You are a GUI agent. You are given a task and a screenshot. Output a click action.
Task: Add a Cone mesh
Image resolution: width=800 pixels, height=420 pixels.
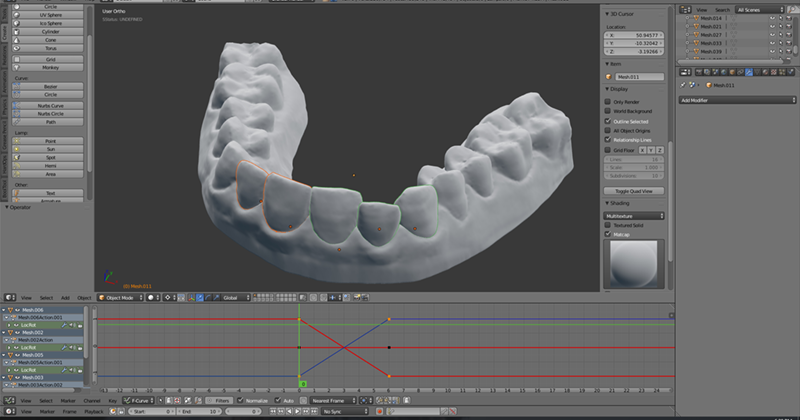pyautogui.click(x=50, y=40)
